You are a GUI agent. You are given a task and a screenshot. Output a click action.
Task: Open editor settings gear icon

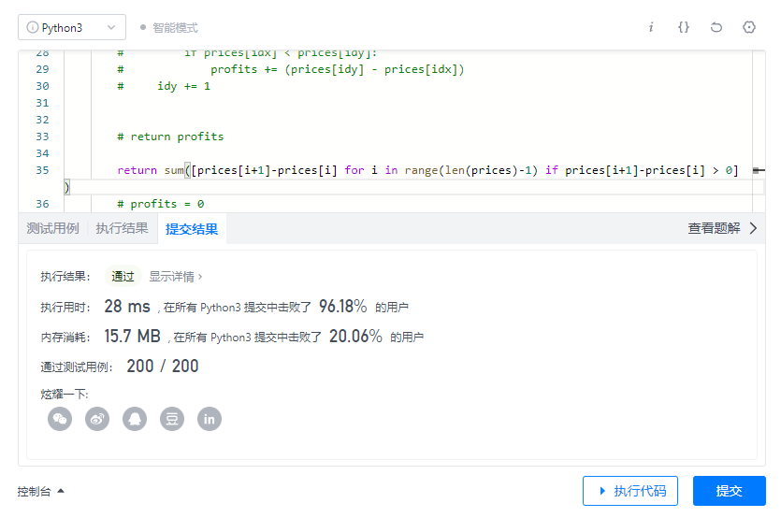pos(749,27)
